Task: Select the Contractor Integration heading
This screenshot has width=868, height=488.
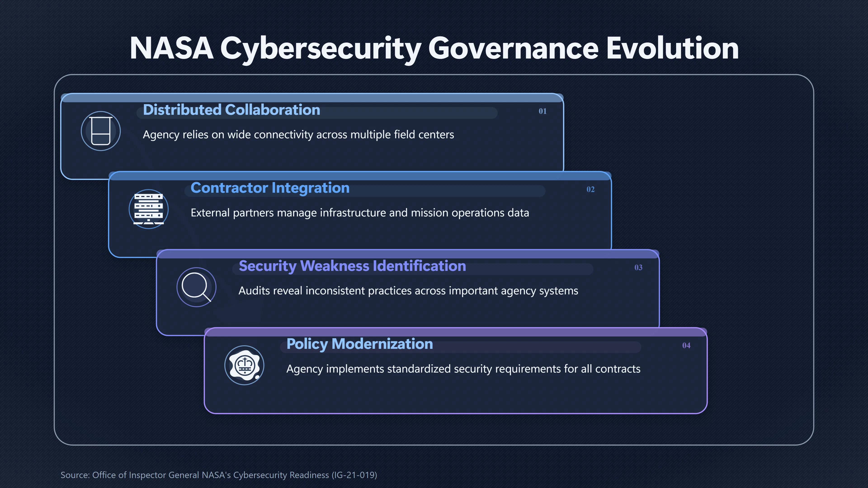Action: 270,188
